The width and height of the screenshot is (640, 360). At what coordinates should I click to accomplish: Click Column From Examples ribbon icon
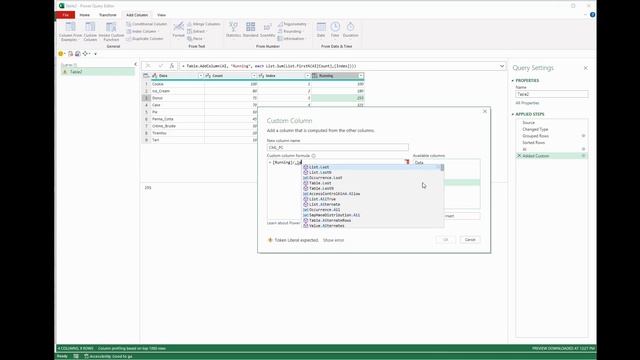coord(70,31)
